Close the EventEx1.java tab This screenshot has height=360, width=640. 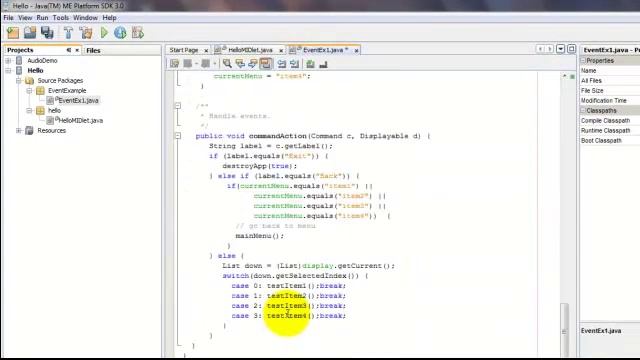point(356,50)
